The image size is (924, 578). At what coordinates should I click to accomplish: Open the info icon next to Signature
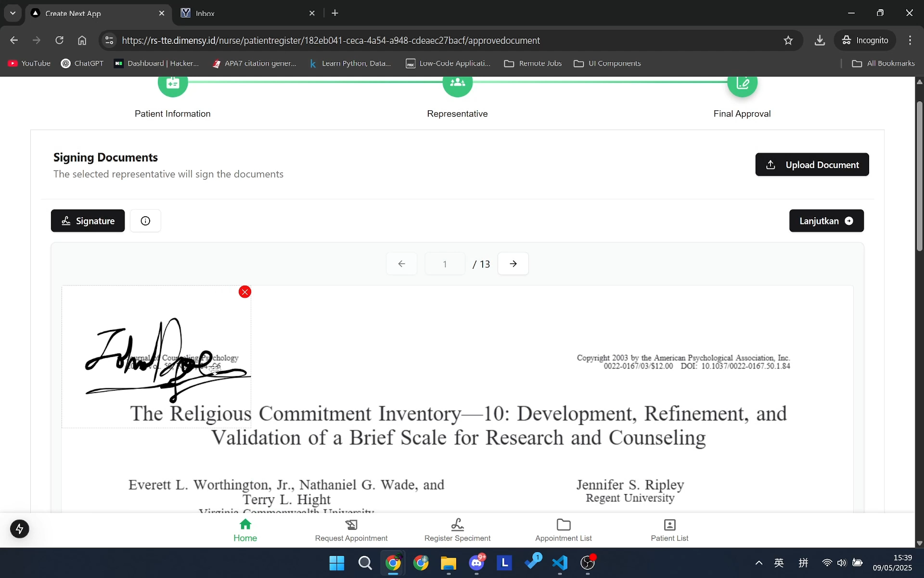pyautogui.click(x=145, y=221)
